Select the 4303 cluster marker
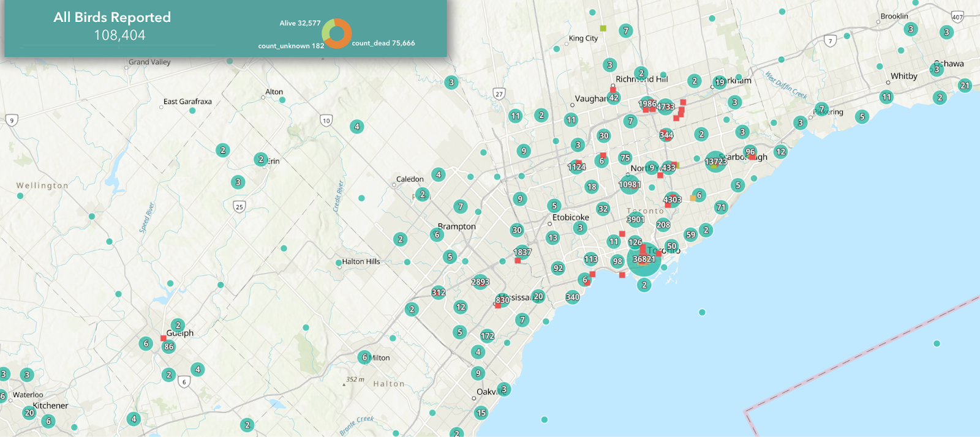The width and height of the screenshot is (980, 437). click(672, 200)
